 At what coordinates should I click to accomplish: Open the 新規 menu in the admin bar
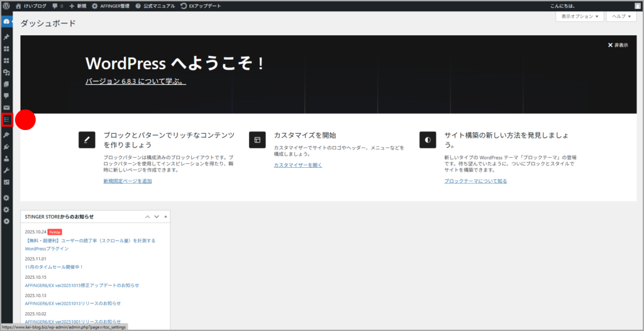pos(77,6)
